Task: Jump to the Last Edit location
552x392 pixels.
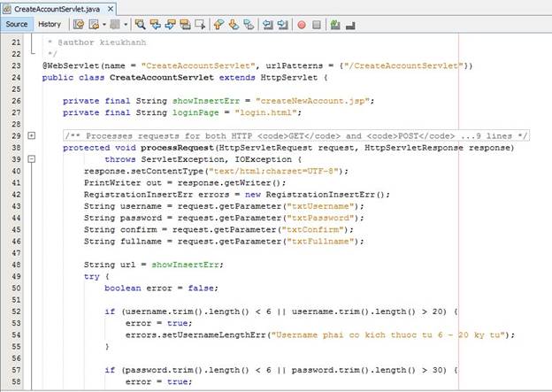Action: pyautogui.click(x=79, y=24)
